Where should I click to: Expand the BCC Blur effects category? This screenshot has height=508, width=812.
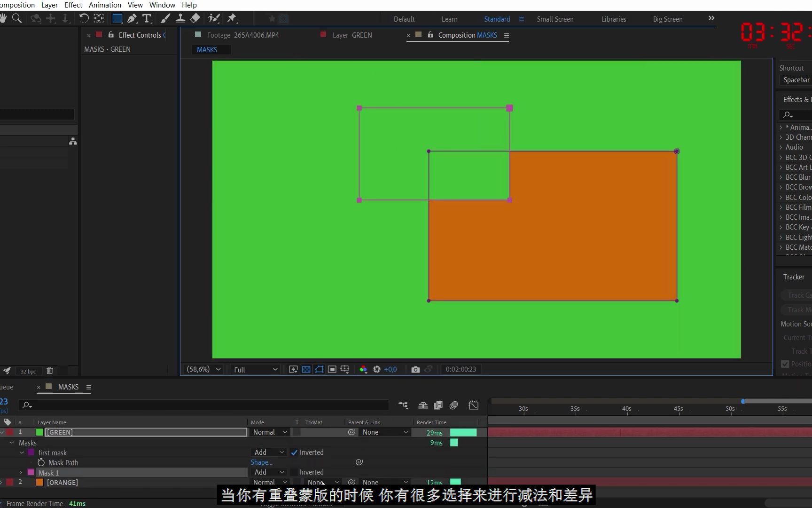click(781, 177)
